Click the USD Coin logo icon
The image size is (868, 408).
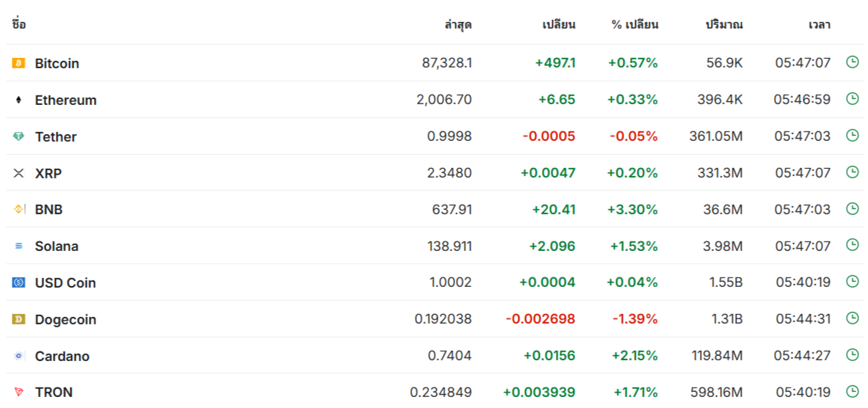point(18,283)
